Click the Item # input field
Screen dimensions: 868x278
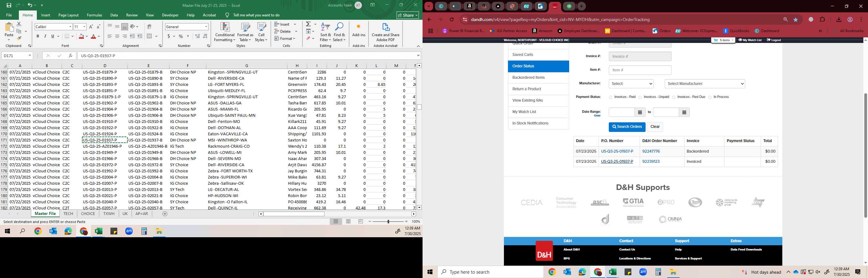tap(640, 70)
